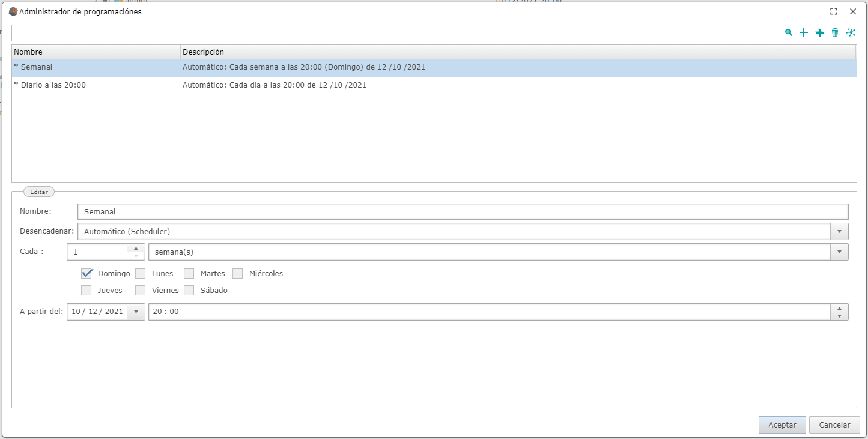Open dependencies network icon
868x439 pixels.
[x=851, y=33]
